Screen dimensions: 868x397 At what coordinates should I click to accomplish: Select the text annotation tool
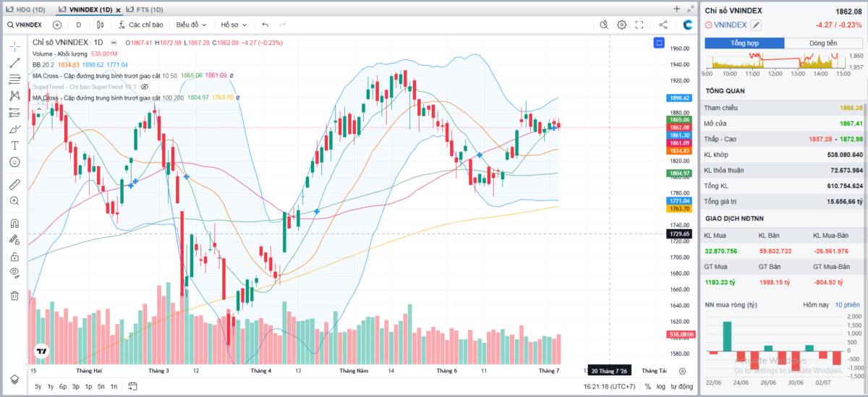click(x=14, y=145)
